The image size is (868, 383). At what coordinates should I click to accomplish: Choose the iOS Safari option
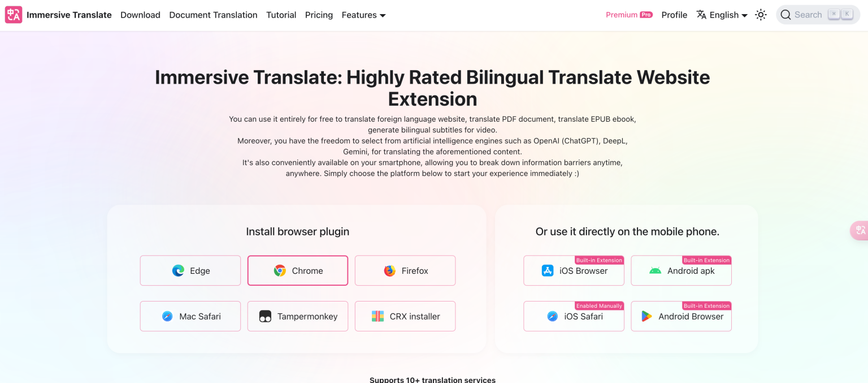click(574, 316)
